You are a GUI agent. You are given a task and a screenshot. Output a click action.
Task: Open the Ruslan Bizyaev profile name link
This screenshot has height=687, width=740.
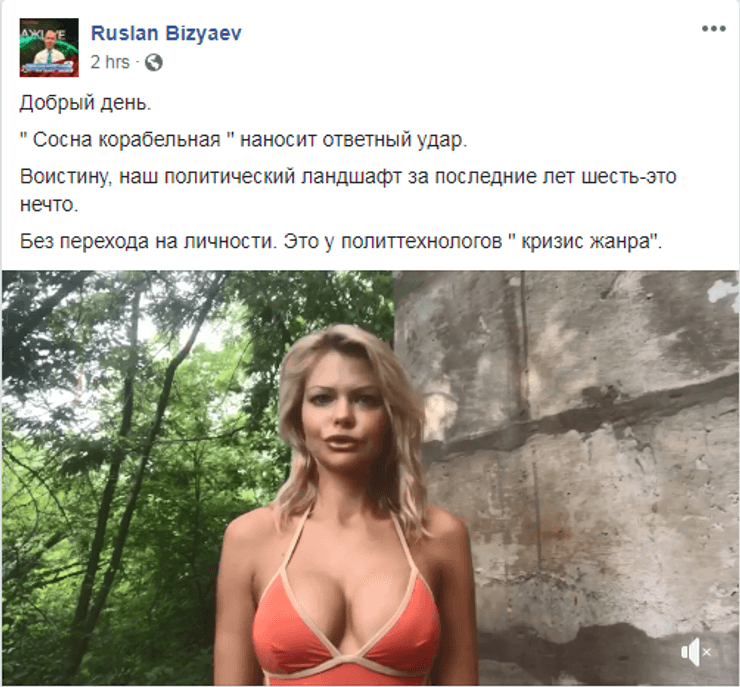tap(166, 33)
